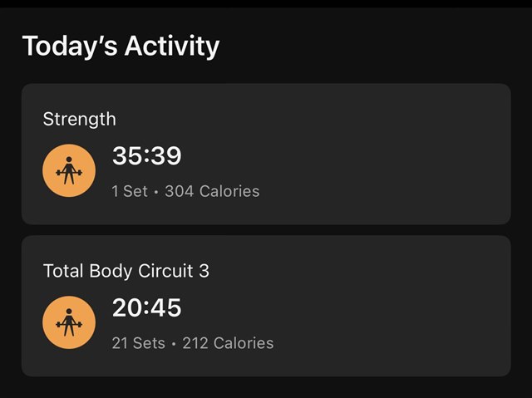Select the 20:45 workout duration

[x=146, y=308]
